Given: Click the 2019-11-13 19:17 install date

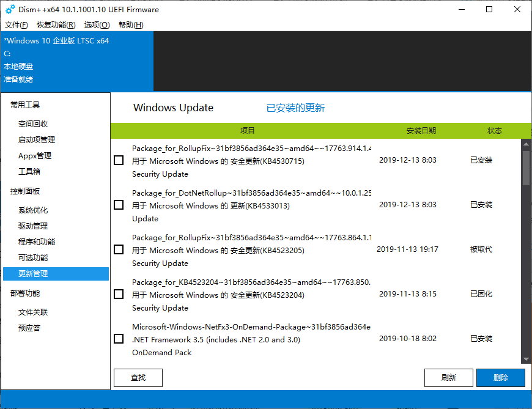Looking at the screenshot, I should click(407, 249).
